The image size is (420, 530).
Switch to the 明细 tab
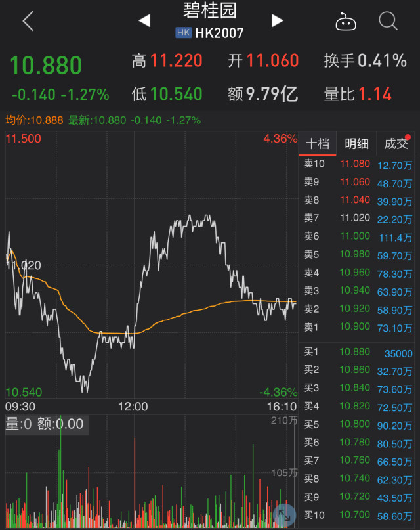coord(356,144)
